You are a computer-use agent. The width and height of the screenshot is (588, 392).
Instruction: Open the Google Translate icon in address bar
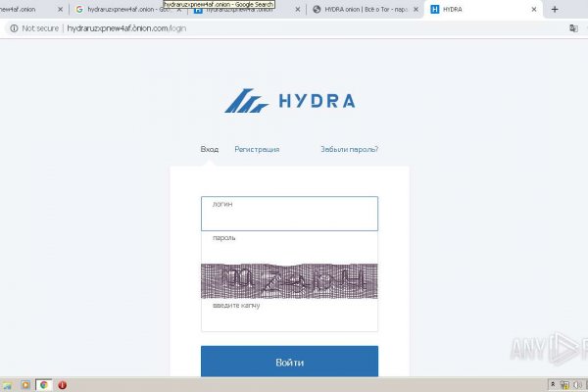[x=572, y=28]
